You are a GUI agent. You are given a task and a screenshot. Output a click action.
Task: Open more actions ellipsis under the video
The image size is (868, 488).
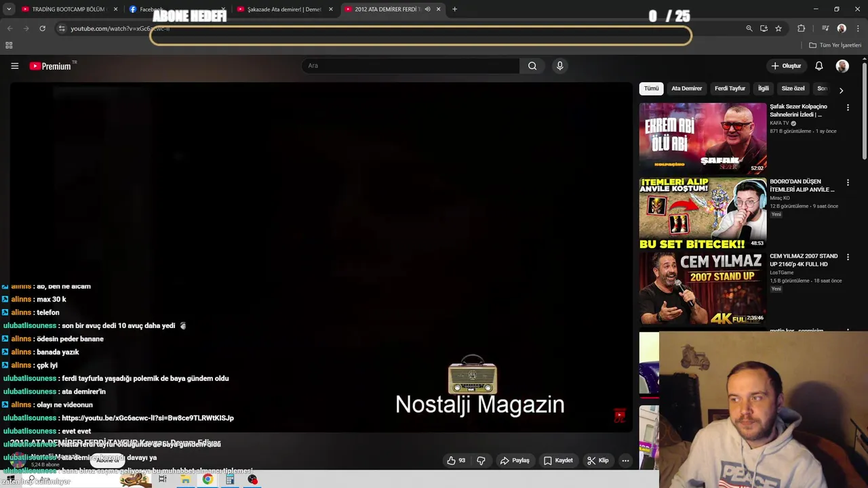tap(625, 460)
